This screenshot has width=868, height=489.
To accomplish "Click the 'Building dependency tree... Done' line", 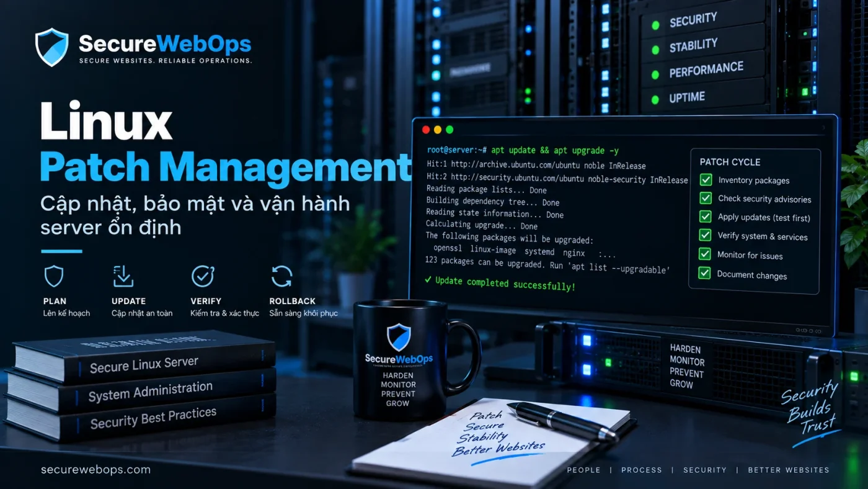I will point(493,202).
